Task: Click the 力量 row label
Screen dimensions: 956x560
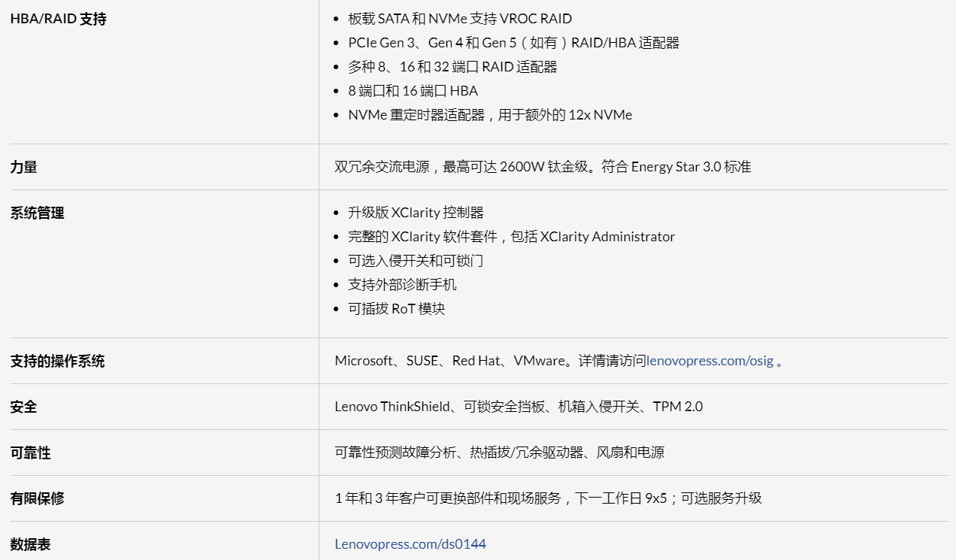Action: click(x=24, y=167)
